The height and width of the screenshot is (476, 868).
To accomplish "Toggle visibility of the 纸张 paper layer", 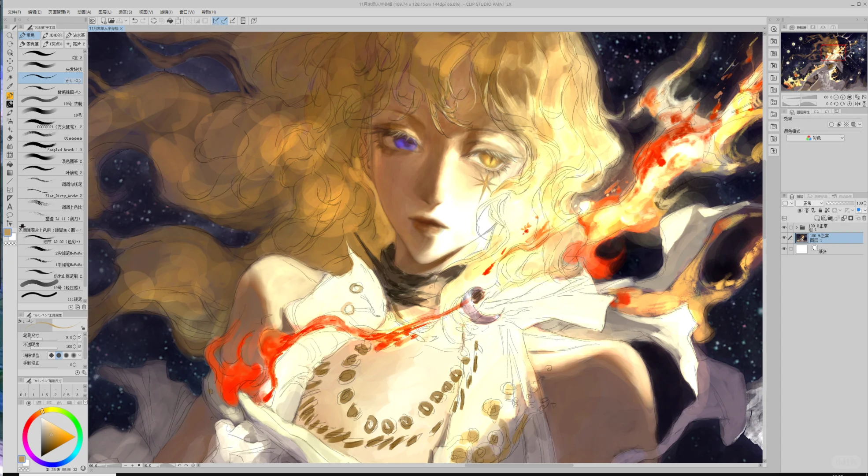I will 784,249.
